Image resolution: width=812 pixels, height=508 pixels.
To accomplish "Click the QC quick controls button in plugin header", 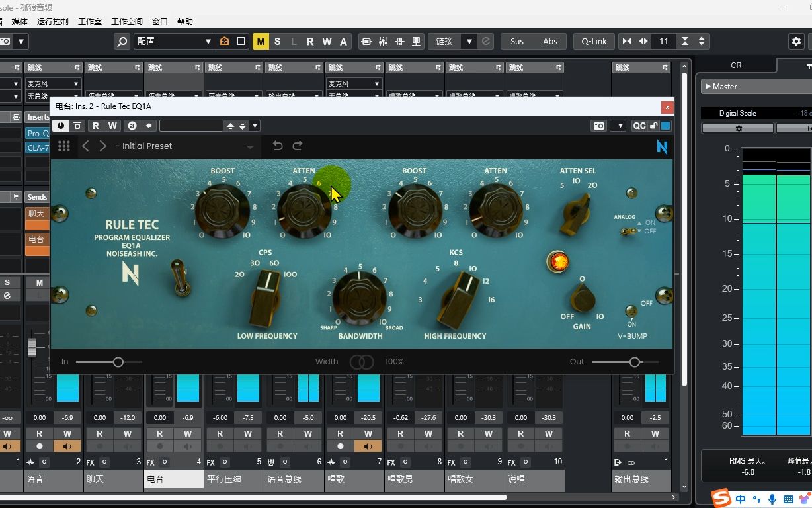I will (639, 126).
